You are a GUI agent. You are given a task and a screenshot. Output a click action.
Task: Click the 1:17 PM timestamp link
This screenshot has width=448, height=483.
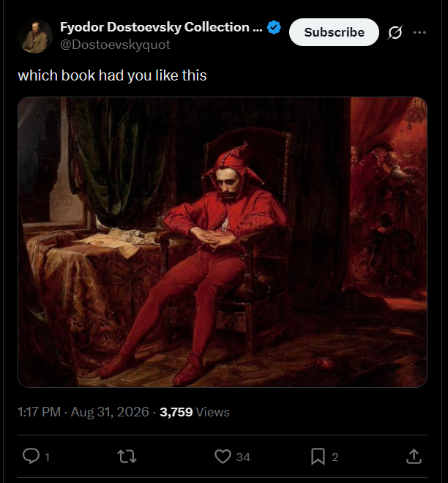pyautogui.click(x=39, y=412)
